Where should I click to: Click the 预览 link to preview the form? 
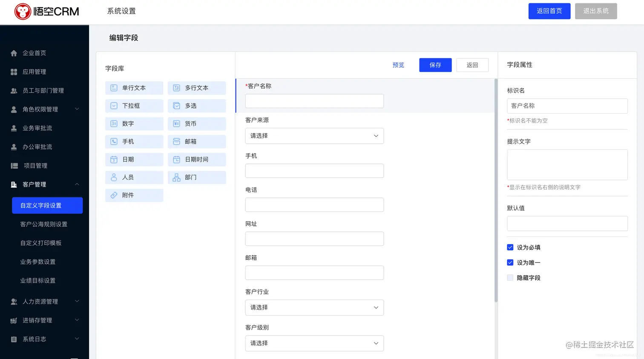click(x=398, y=65)
